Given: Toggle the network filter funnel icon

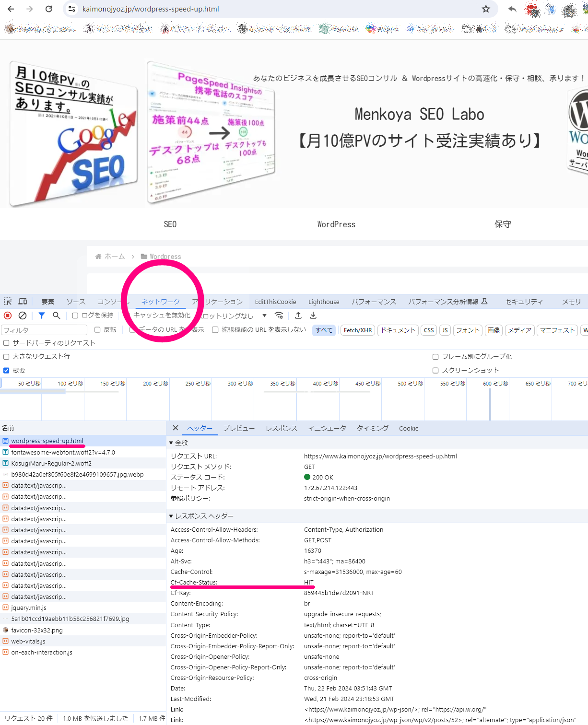Looking at the screenshot, I should point(42,316).
